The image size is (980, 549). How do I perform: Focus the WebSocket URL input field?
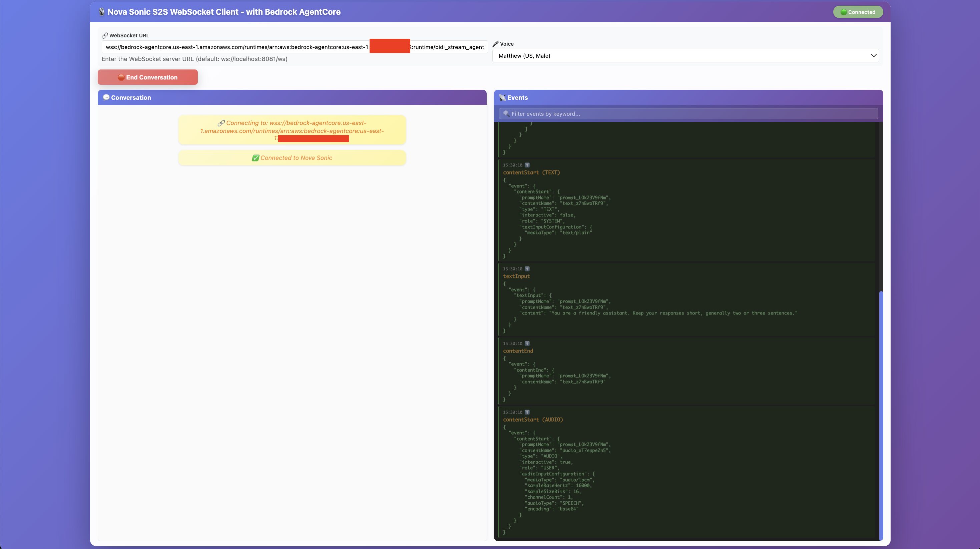[236, 47]
